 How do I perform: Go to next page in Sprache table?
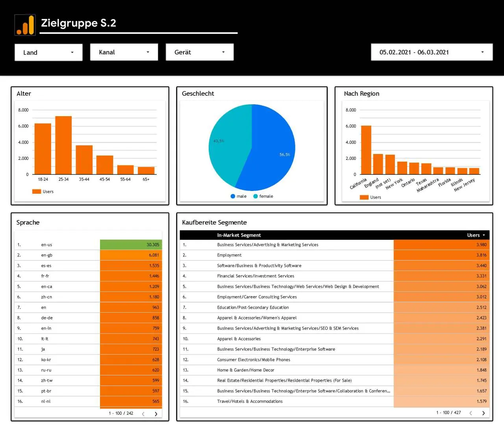point(156,414)
